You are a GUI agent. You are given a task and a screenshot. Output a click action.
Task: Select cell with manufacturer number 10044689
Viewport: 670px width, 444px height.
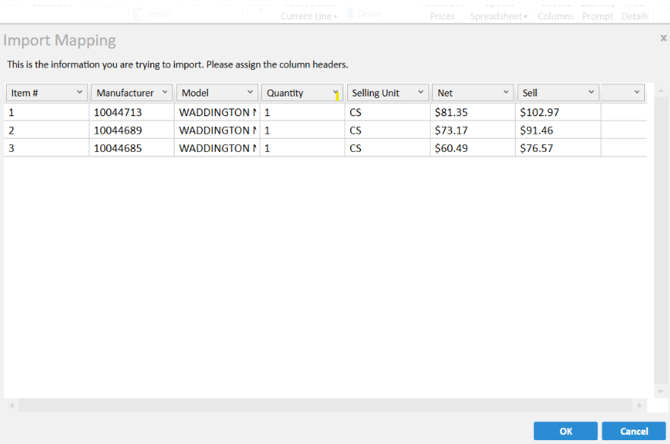(x=132, y=130)
